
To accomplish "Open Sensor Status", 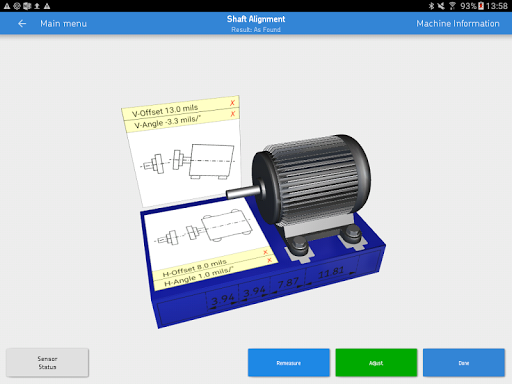I will 47,363.
